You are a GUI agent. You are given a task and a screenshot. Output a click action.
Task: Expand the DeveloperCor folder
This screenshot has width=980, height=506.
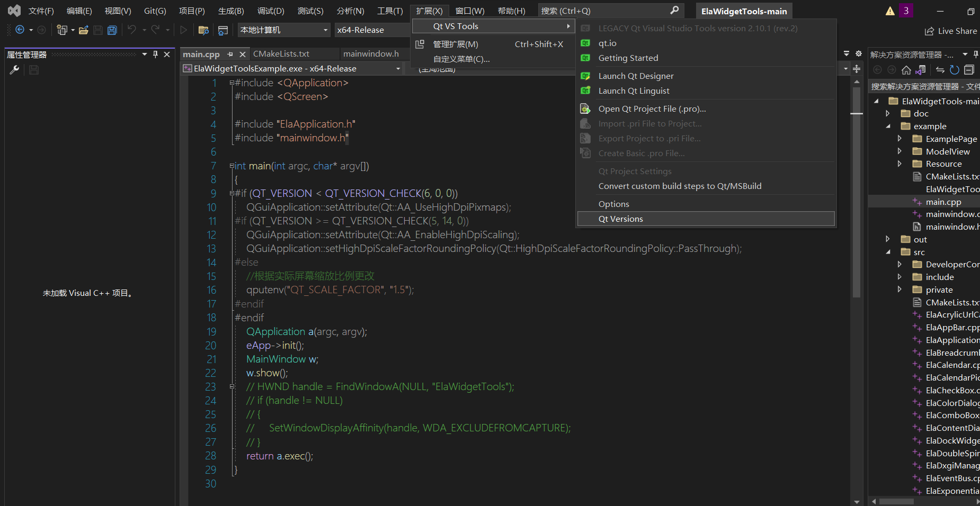click(x=899, y=265)
